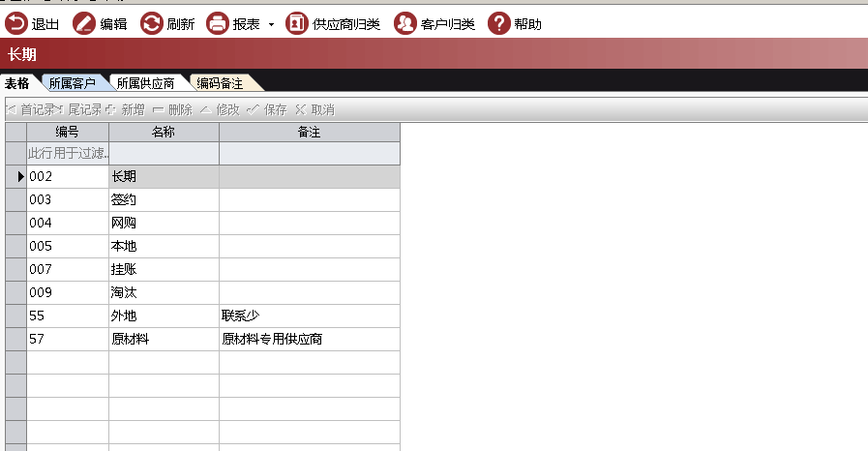Click the 供应商归类 icon
This screenshot has width=868, height=451.
coord(297,24)
